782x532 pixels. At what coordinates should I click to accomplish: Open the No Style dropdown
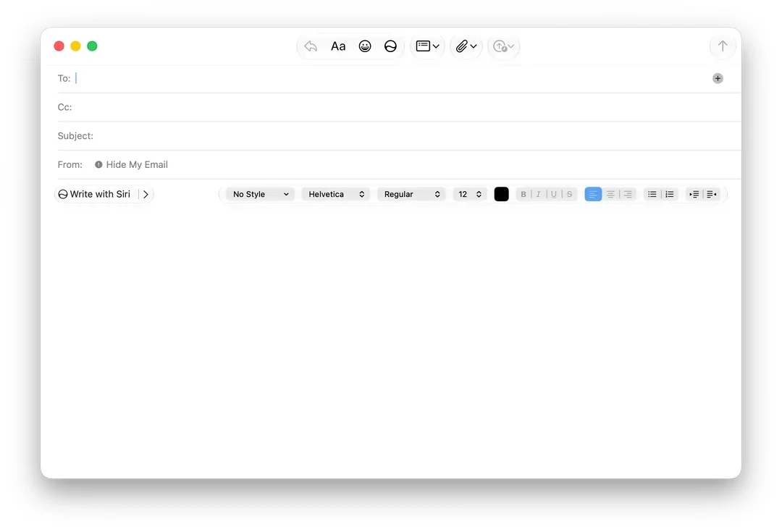[261, 195]
